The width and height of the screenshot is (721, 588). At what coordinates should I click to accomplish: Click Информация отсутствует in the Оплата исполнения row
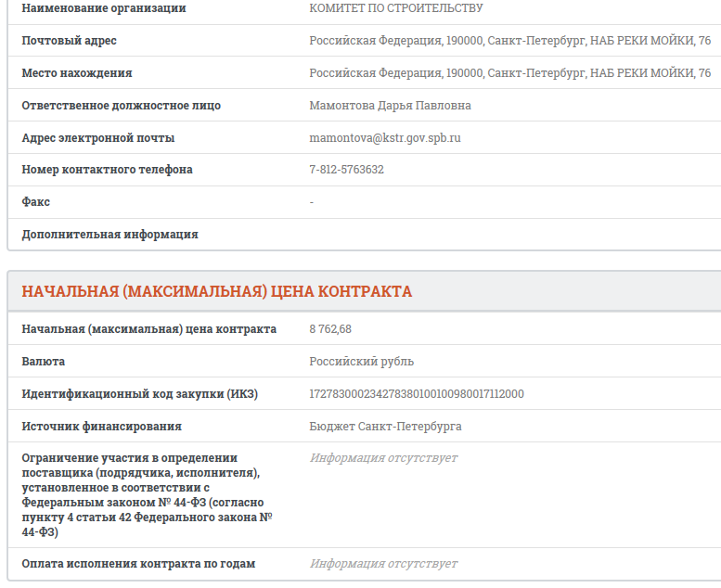(383, 564)
